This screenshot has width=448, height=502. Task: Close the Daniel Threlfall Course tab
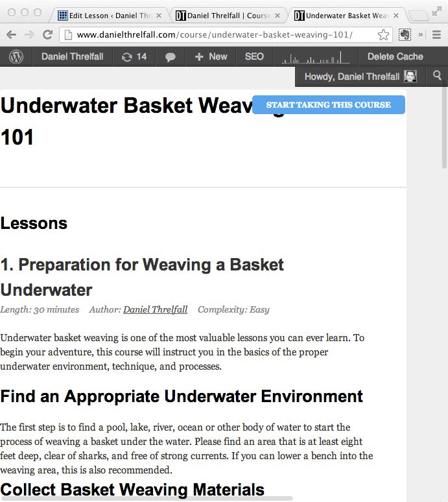coord(277,16)
